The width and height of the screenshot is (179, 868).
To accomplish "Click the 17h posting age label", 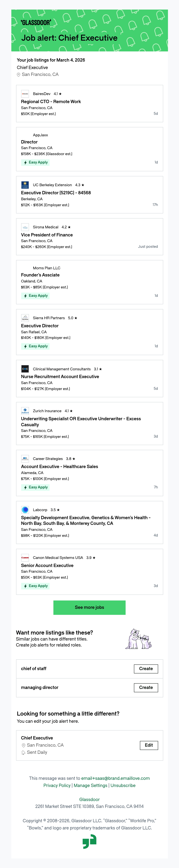I will [155, 205].
